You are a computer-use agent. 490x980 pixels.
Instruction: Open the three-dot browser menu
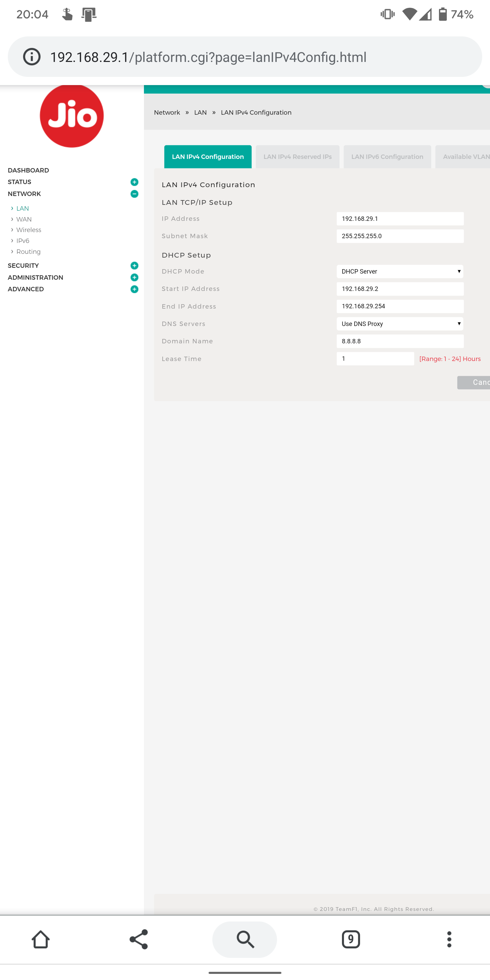(449, 939)
